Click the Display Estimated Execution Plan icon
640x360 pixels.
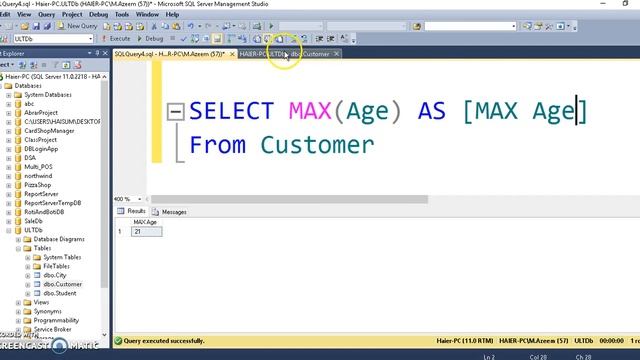pyautogui.click(x=195, y=39)
